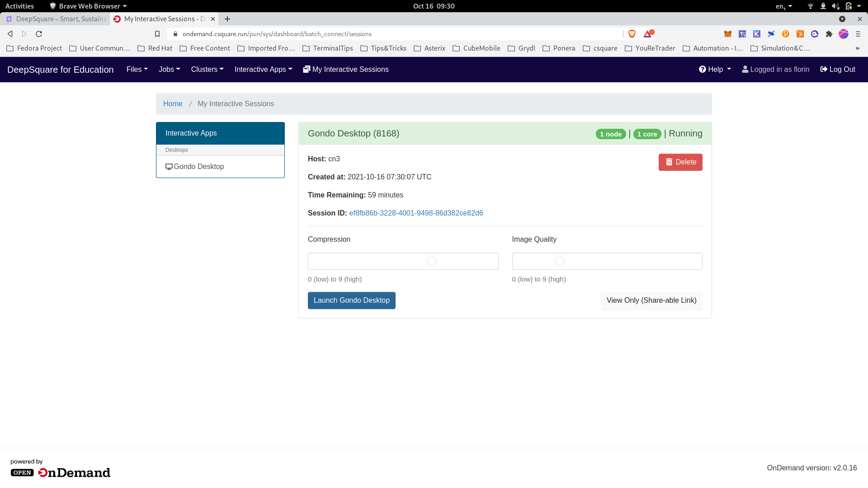The image size is (868, 488).
Task: Open the Extensions puzzle piece icon
Action: tap(829, 34)
